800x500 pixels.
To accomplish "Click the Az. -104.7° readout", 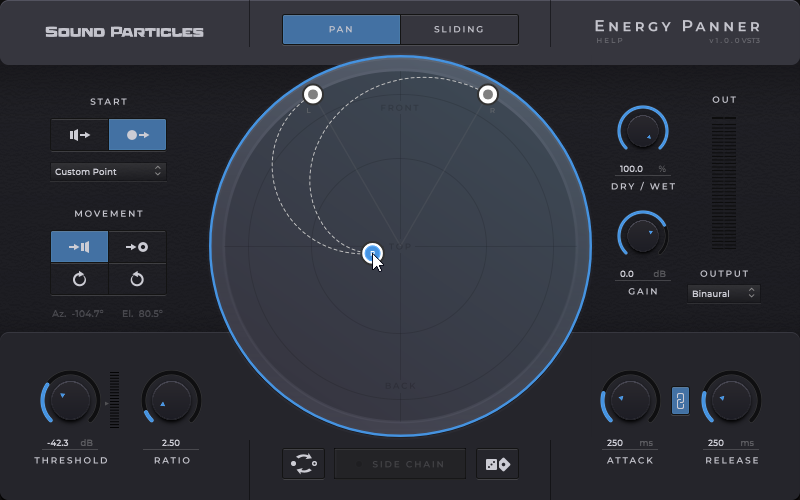I will [x=78, y=314].
